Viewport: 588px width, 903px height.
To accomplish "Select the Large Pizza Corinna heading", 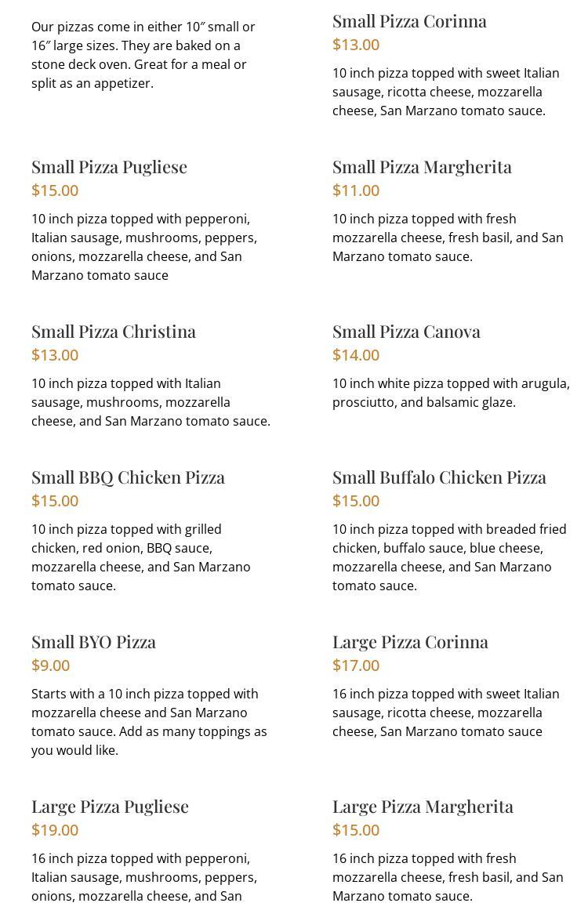I will coord(410,642).
